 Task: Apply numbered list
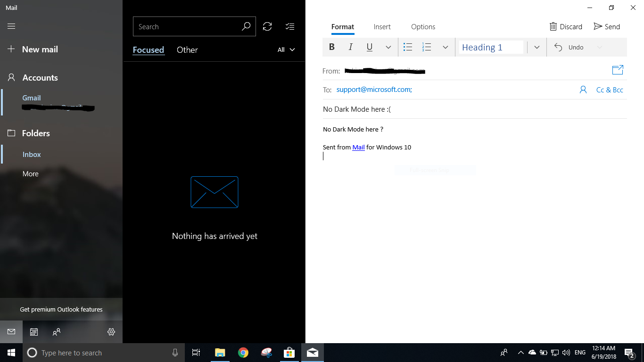(427, 47)
